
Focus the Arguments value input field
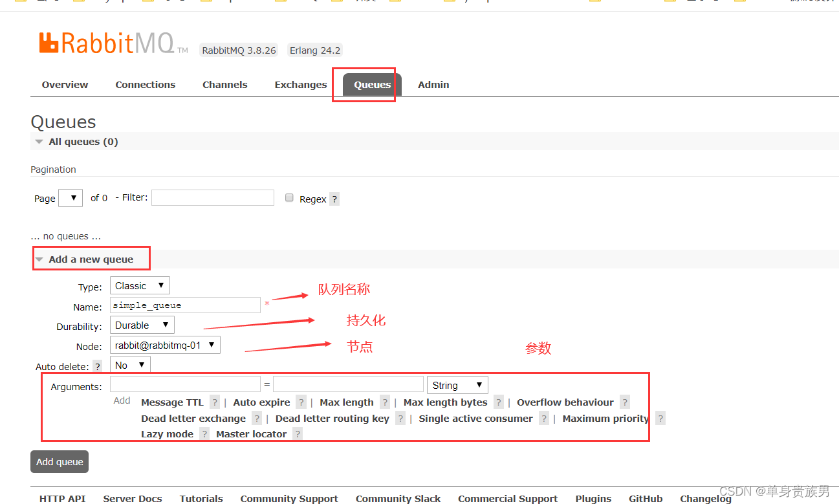click(x=348, y=384)
